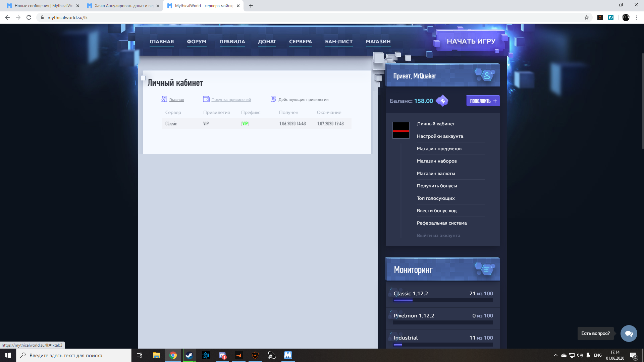This screenshot has height=362, width=644.
Task: Click the Industrial server progress bar
Action: (443, 345)
